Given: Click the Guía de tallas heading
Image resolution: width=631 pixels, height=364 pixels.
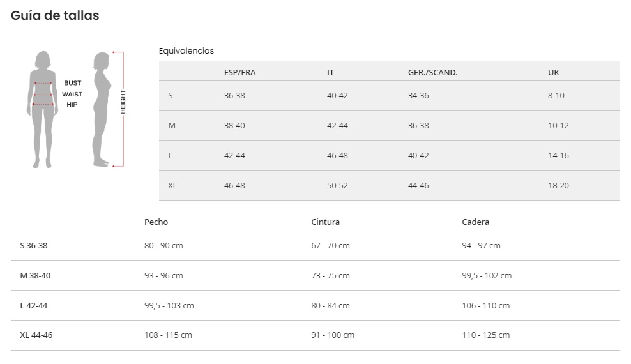Looking at the screenshot, I should [x=55, y=15].
